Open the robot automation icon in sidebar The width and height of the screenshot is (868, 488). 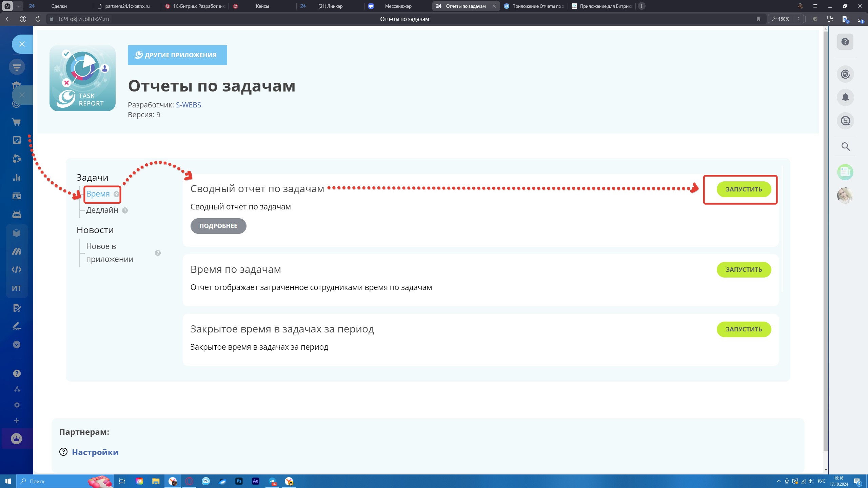(16, 214)
